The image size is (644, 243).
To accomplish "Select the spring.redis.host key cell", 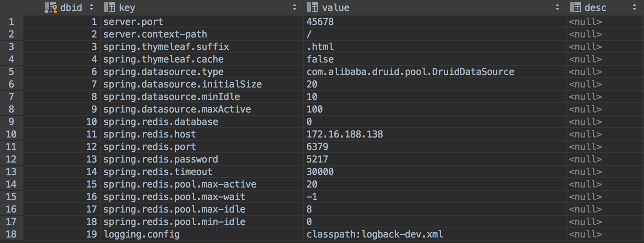I will coord(150,134).
